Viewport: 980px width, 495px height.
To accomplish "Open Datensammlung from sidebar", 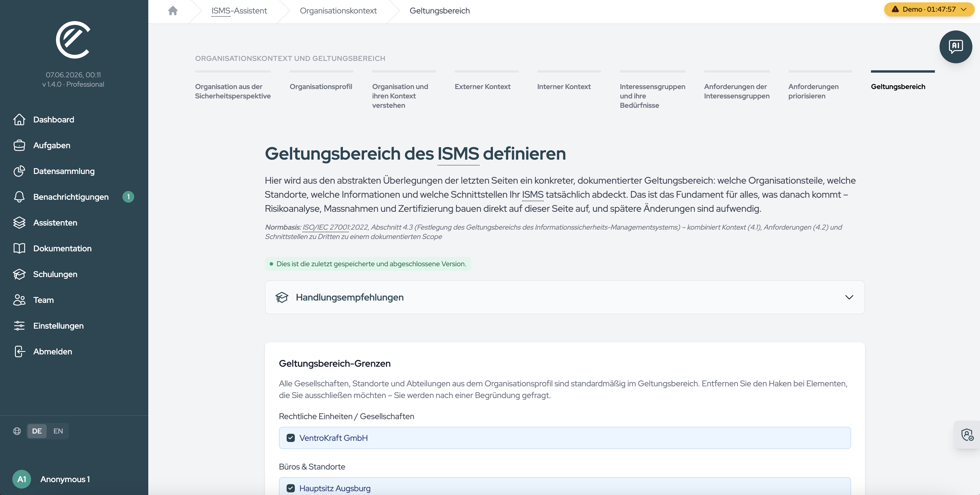I will (64, 171).
